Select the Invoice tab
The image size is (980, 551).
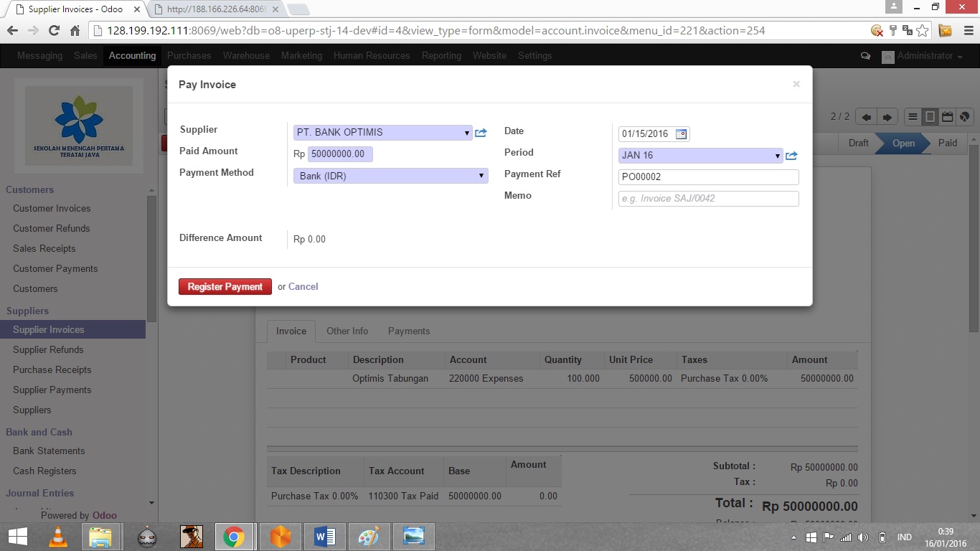pyautogui.click(x=291, y=331)
